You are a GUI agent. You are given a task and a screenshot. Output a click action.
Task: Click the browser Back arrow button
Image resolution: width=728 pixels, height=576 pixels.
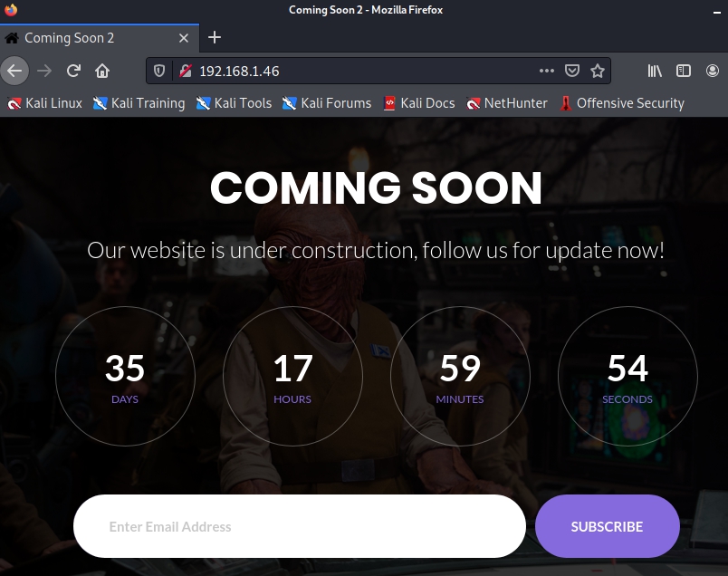coord(14,71)
